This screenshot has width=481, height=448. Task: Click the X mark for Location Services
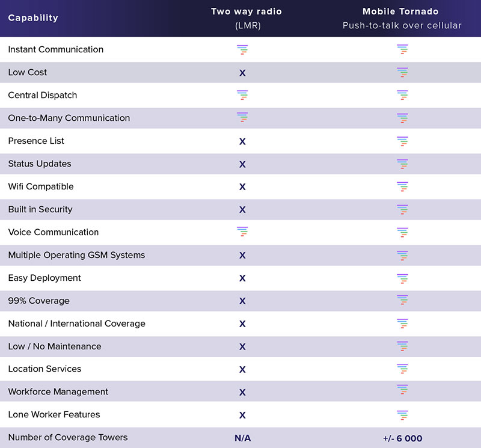(x=242, y=369)
